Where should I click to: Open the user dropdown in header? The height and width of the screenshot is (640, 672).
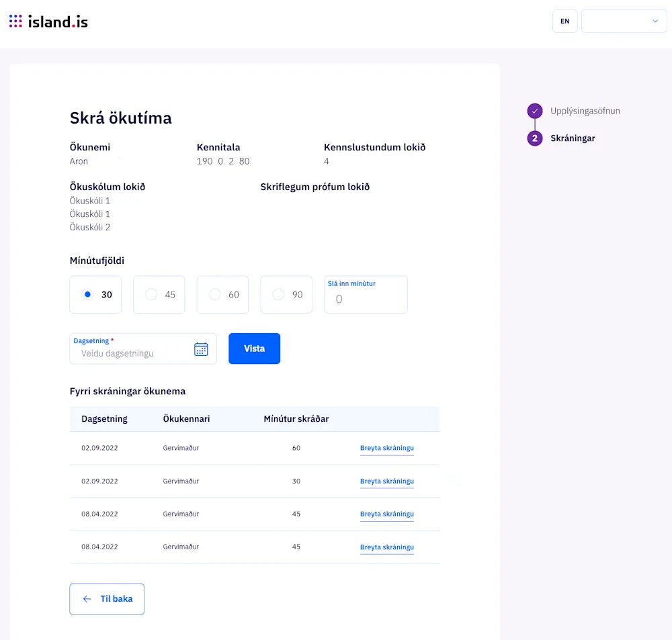click(x=624, y=21)
